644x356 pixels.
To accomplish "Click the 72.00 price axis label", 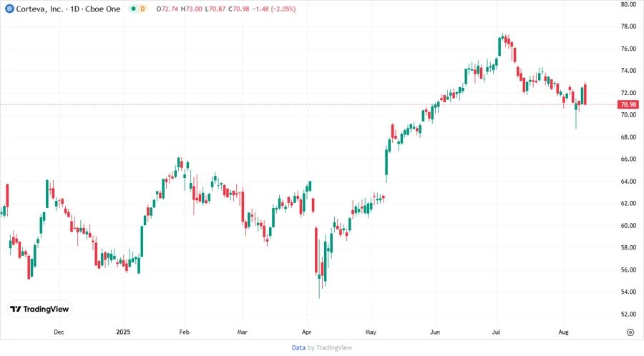I will tap(628, 93).
